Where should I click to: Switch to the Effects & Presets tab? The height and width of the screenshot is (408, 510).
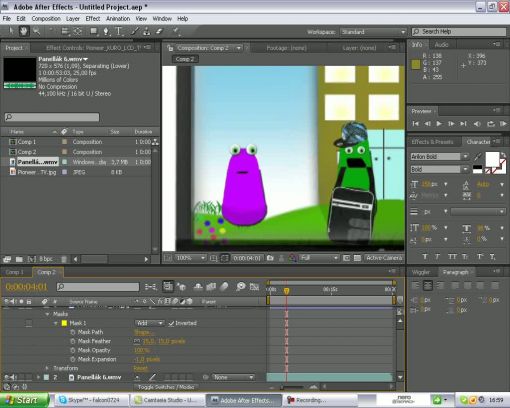coord(432,142)
